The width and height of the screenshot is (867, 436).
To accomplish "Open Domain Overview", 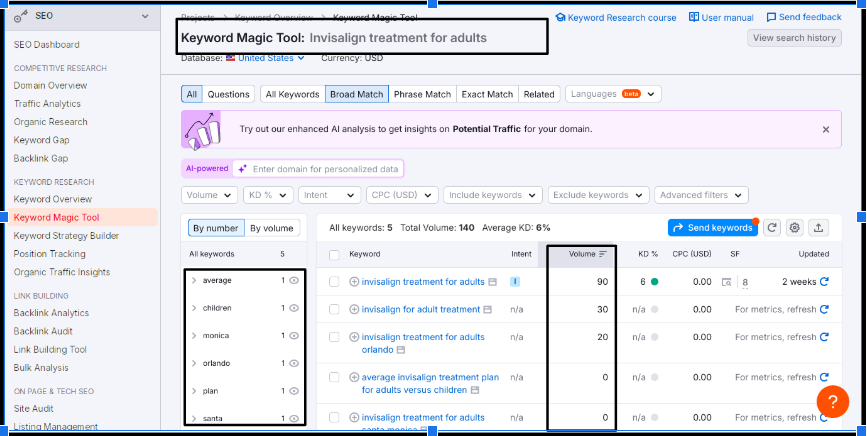I will (50, 86).
